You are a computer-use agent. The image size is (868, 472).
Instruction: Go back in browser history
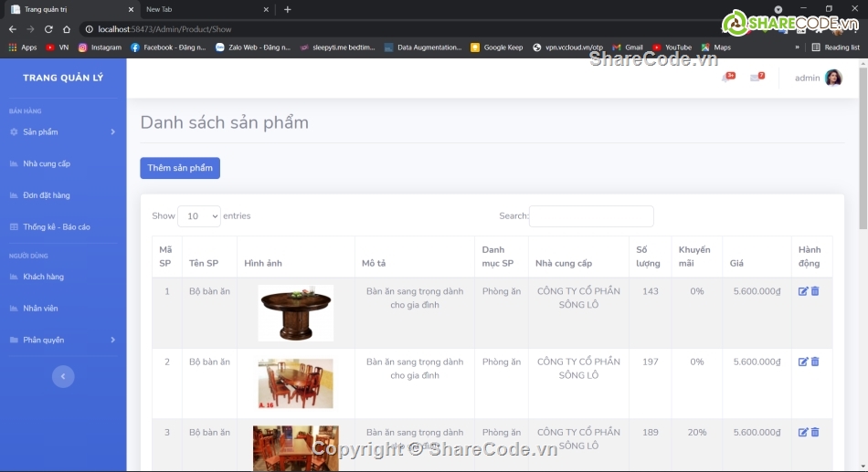(x=12, y=29)
